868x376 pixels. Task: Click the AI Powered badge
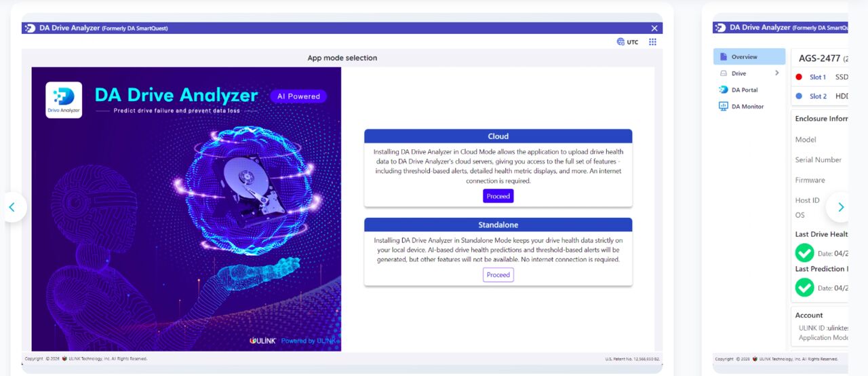[x=298, y=96]
